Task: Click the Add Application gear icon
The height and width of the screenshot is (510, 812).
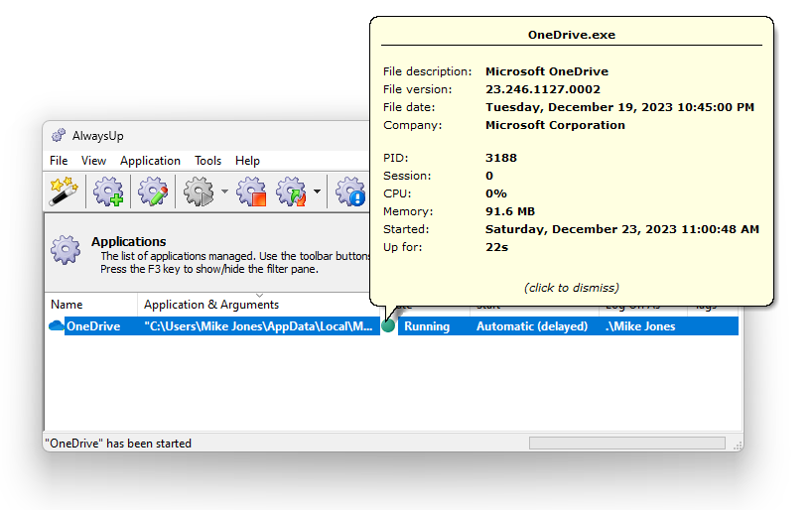Action: [108, 191]
